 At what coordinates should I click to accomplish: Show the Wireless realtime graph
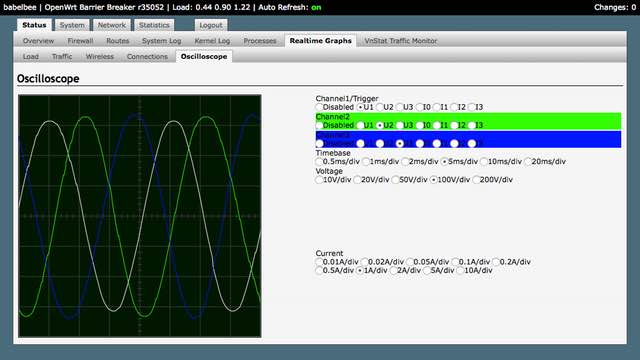[x=100, y=57]
